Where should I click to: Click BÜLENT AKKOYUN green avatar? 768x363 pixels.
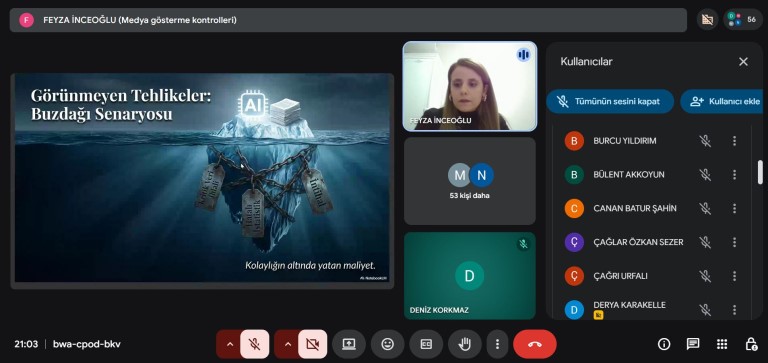coord(574,174)
